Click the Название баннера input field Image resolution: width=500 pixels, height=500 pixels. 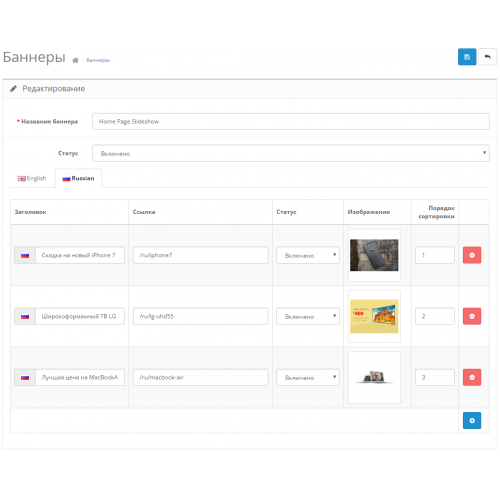point(291,121)
